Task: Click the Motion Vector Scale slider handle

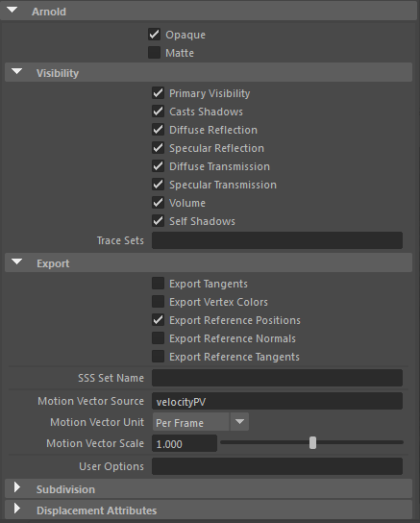Action: pyautogui.click(x=312, y=443)
